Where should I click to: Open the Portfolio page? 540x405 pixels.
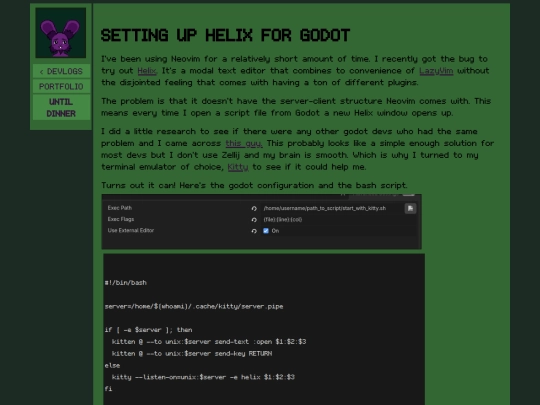61,86
